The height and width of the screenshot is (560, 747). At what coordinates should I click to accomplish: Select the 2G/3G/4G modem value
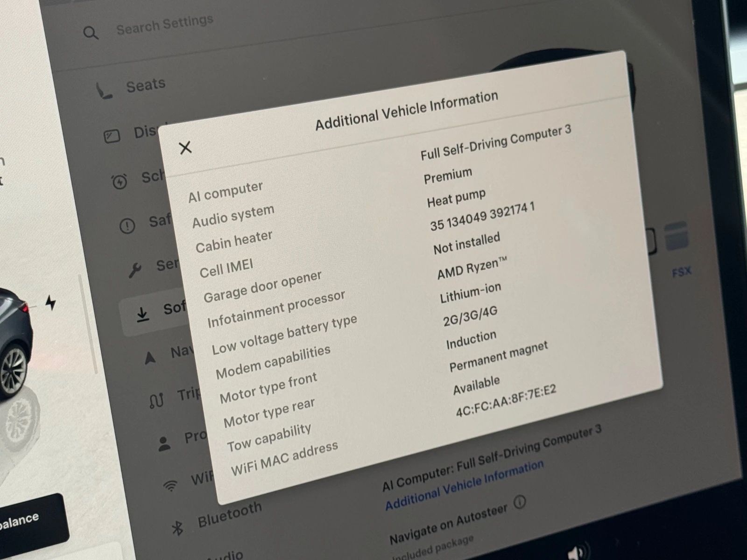(x=470, y=316)
